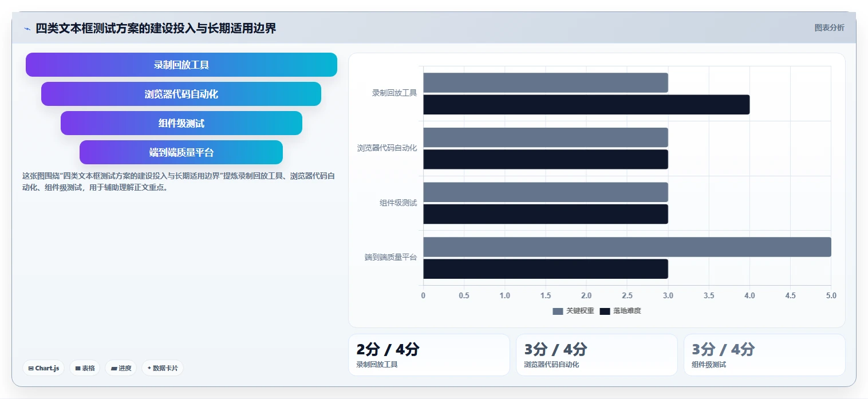This screenshot has width=868, height=399.
Task: Toggle the 落地难度 legend swatch
Action: (605, 311)
